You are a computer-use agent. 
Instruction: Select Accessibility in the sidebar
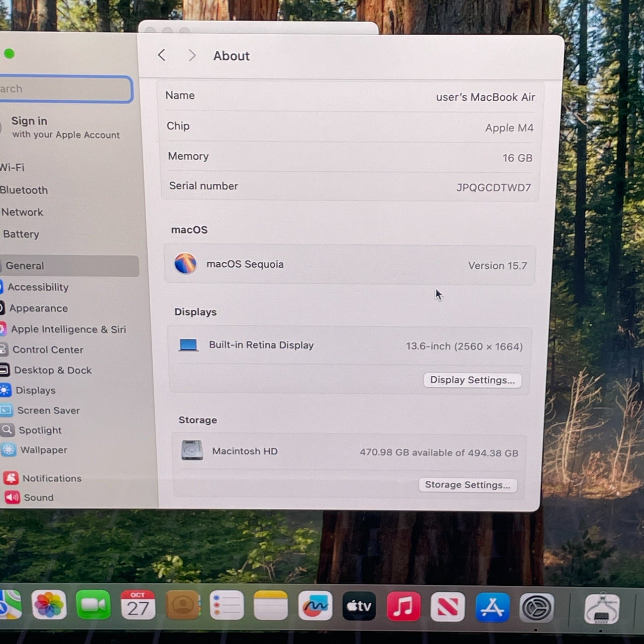click(38, 287)
